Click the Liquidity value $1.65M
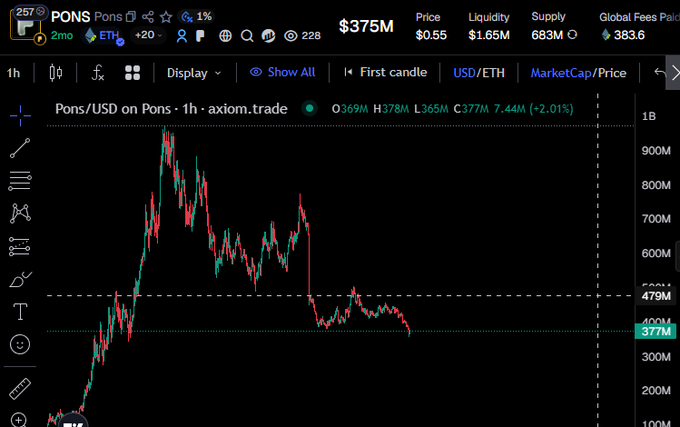Viewport: 680px width, 427px height. (489, 35)
